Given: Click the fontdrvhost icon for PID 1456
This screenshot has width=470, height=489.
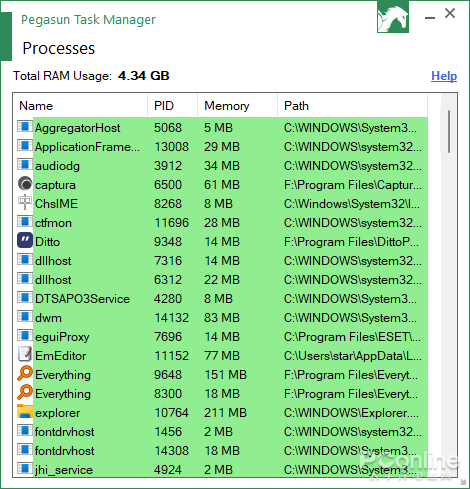Looking at the screenshot, I should [x=25, y=431].
